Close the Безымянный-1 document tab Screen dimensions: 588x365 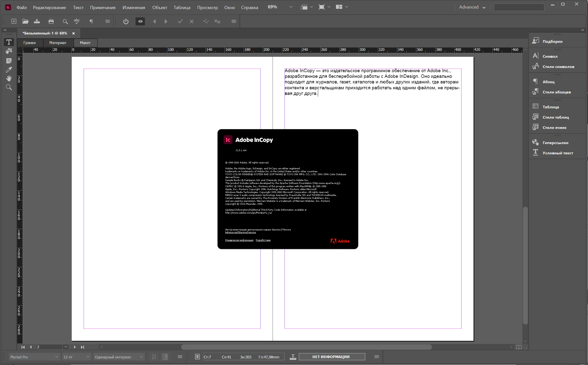tap(73, 33)
